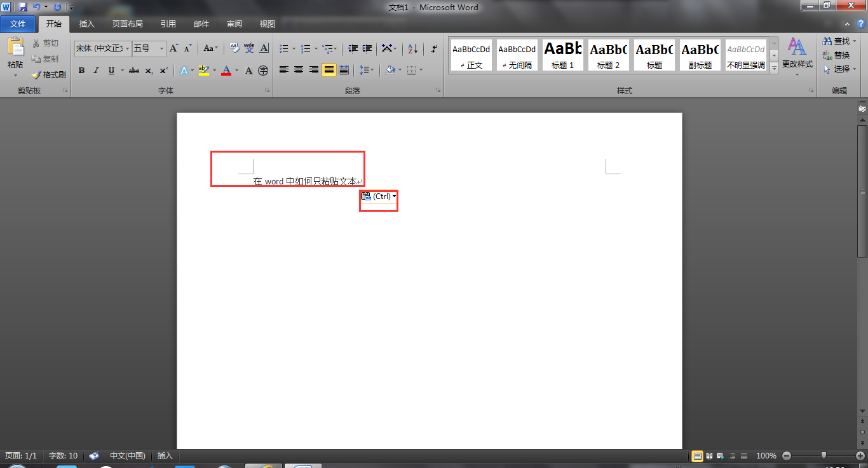Viewport: 868px width, 468px height.
Task: Toggle Align Text Left
Action: [x=284, y=70]
